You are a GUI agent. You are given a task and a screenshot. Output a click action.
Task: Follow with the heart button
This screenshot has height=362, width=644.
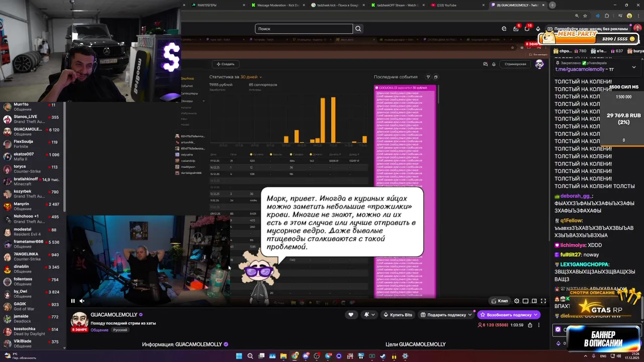pyautogui.click(x=351, y=315)
